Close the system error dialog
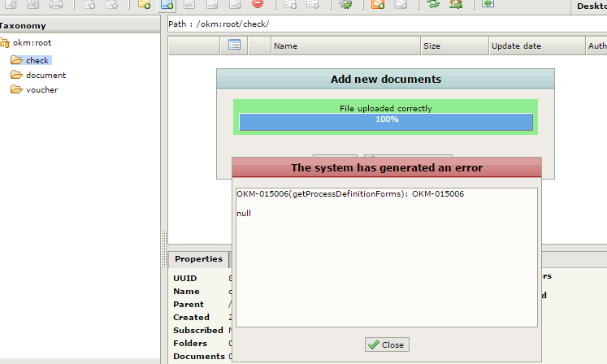The height and width of the screenshot is (364, 607). click(x=386, y=344)
